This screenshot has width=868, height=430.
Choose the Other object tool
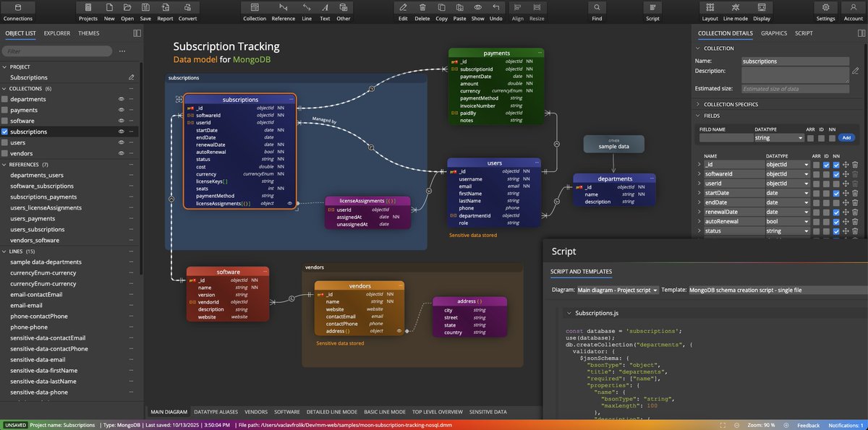[343, 12]
